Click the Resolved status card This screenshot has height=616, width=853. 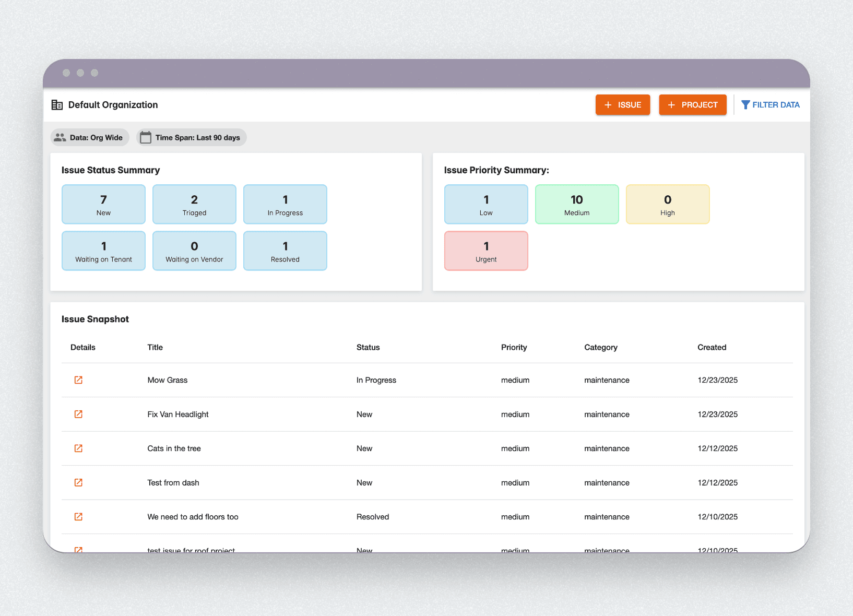(285, 251)
